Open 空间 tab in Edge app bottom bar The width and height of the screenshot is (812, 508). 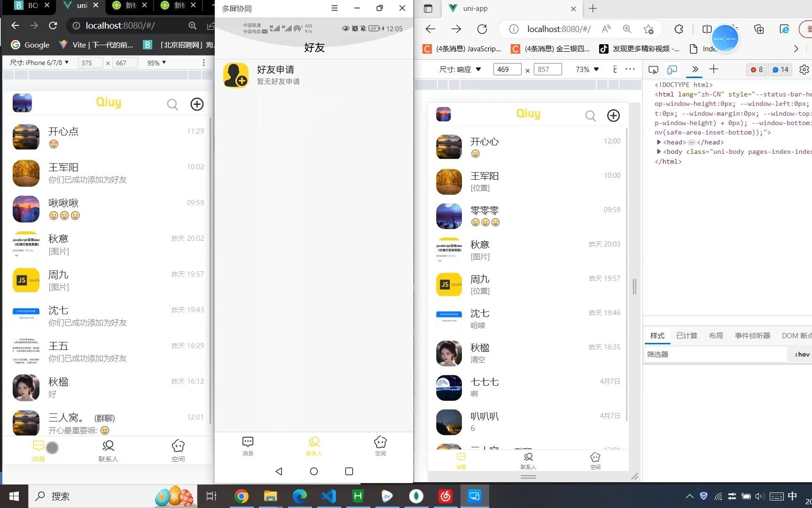[x=595, y=460]
